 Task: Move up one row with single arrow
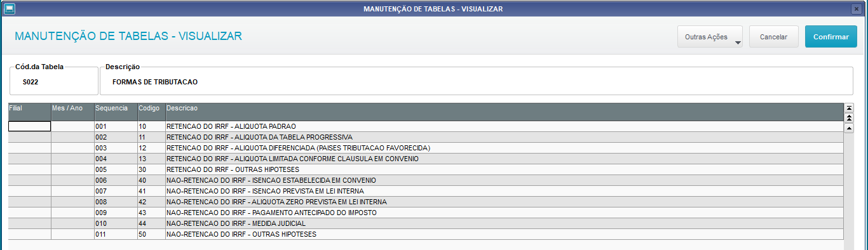[849, 128]
